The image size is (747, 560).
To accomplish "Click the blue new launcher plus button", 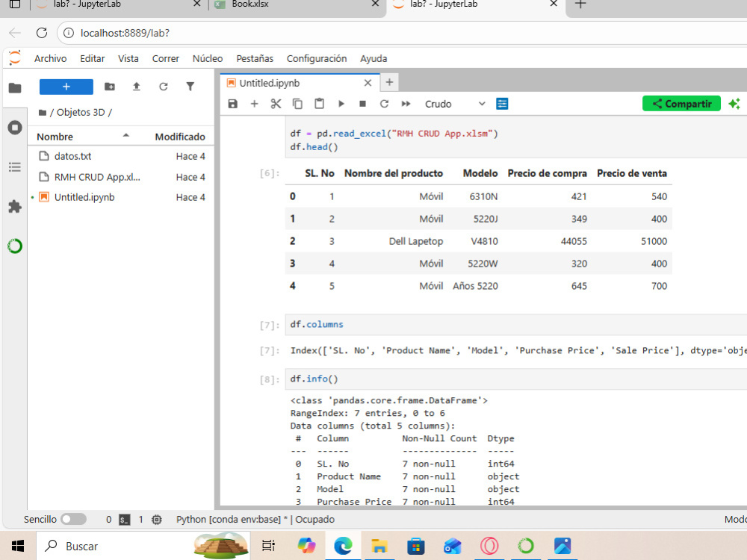I will point(66,87).
